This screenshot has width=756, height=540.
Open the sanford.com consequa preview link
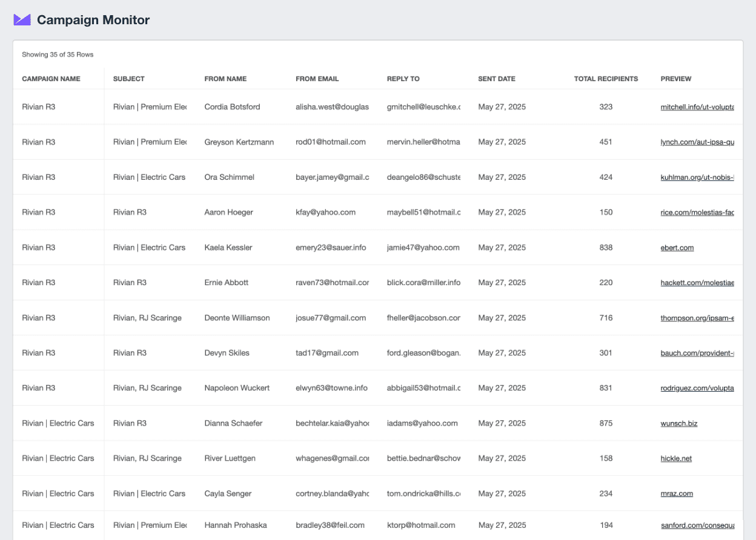pos(697,525)
